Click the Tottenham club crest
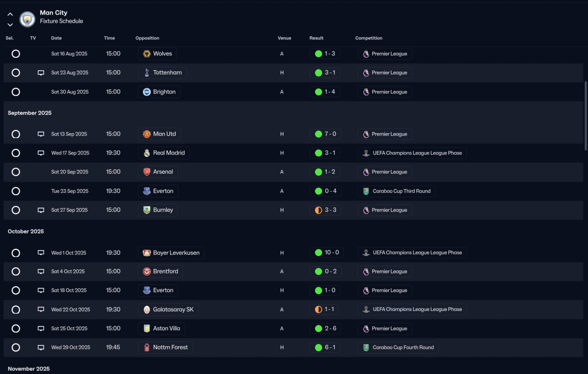Viewport: 588px width, 374px height. tap(147, 73)
